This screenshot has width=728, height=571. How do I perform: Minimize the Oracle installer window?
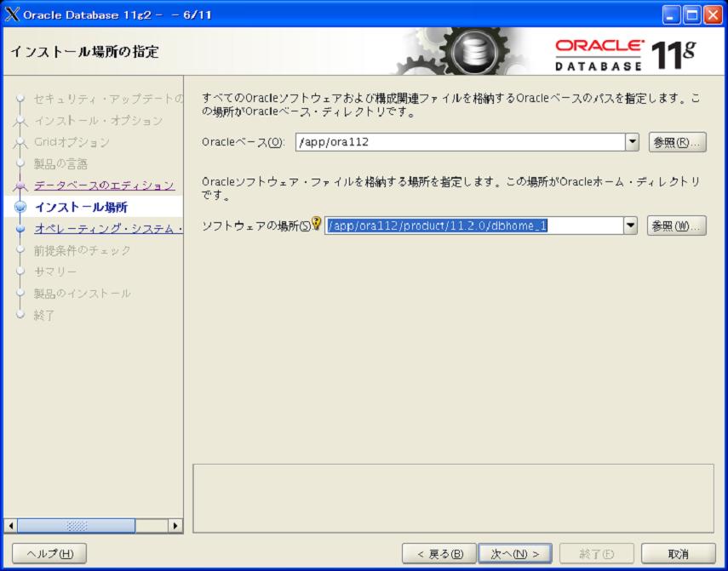pos(670,15)
